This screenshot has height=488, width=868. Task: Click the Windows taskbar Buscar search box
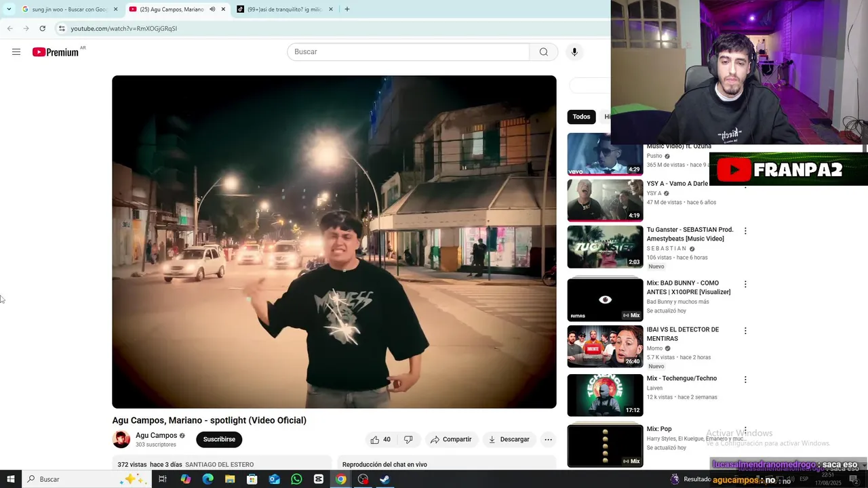[86, 479]
